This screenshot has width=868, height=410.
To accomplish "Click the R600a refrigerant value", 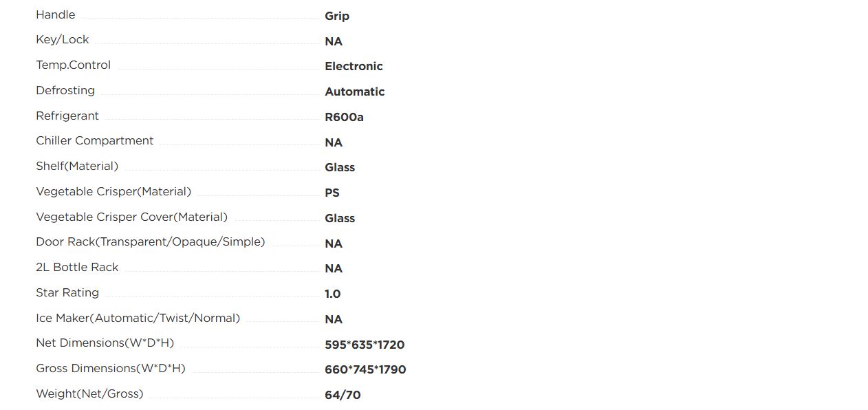I will pos(344,117).
